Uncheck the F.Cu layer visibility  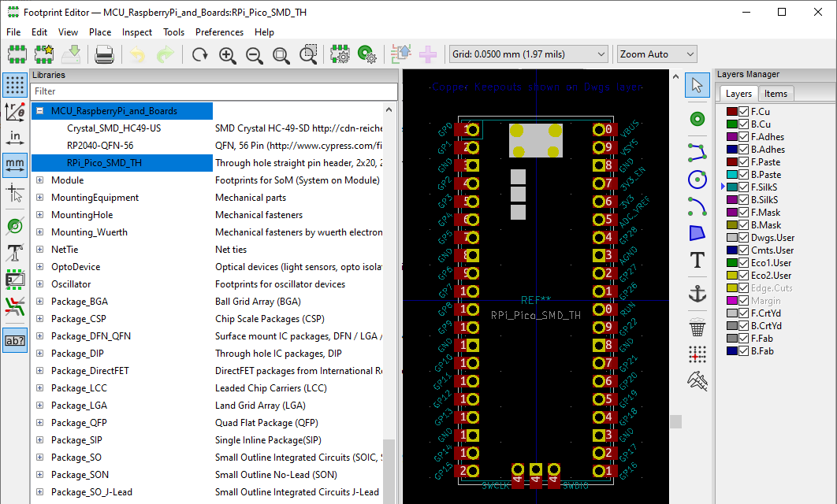[x=744, y=111]
